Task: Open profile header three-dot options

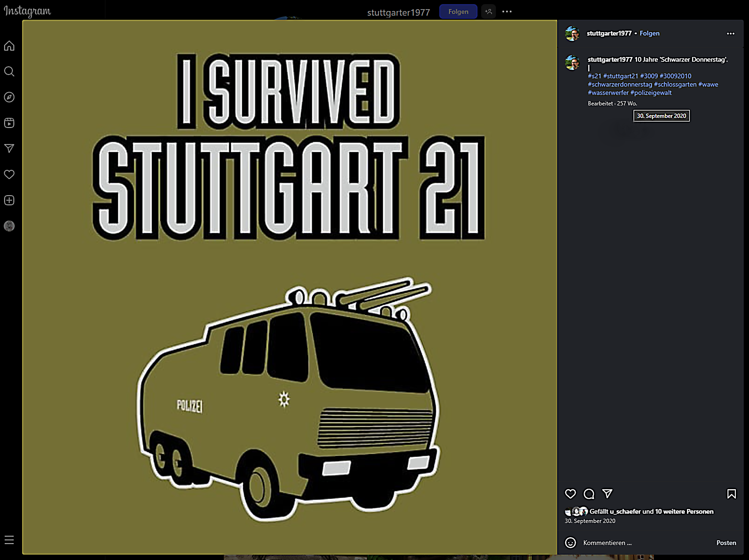Action: [x=506, y=12]
